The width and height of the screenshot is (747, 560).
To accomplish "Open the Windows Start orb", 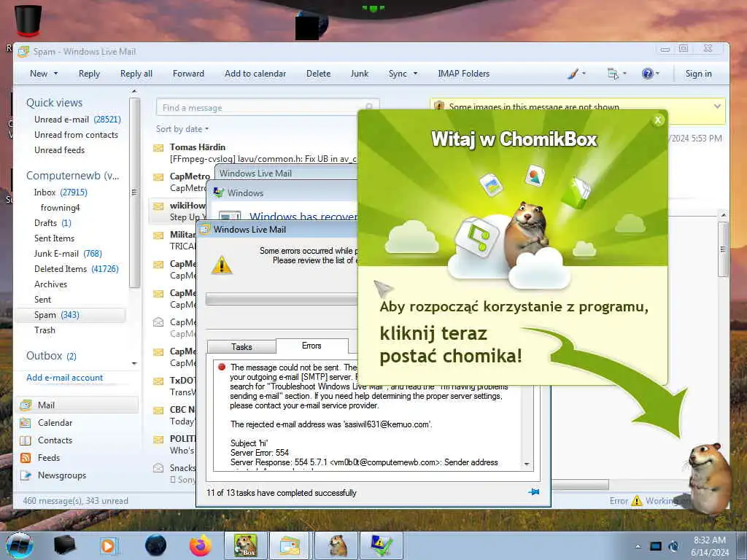I will pos(20,545).
